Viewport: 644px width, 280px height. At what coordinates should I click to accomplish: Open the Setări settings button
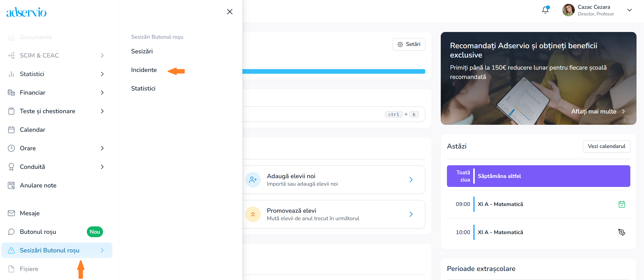pyautogui.click(x=409, y=44)
